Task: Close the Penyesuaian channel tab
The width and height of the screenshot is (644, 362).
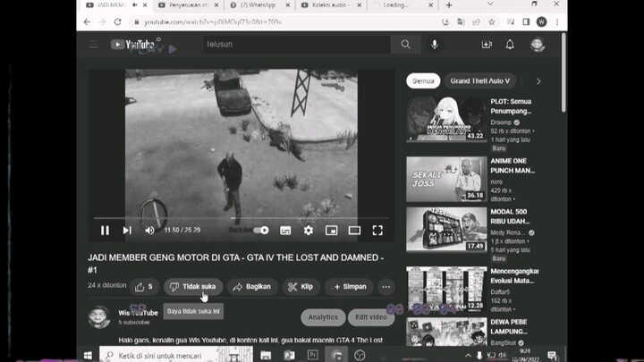Action: click(216, 5)
